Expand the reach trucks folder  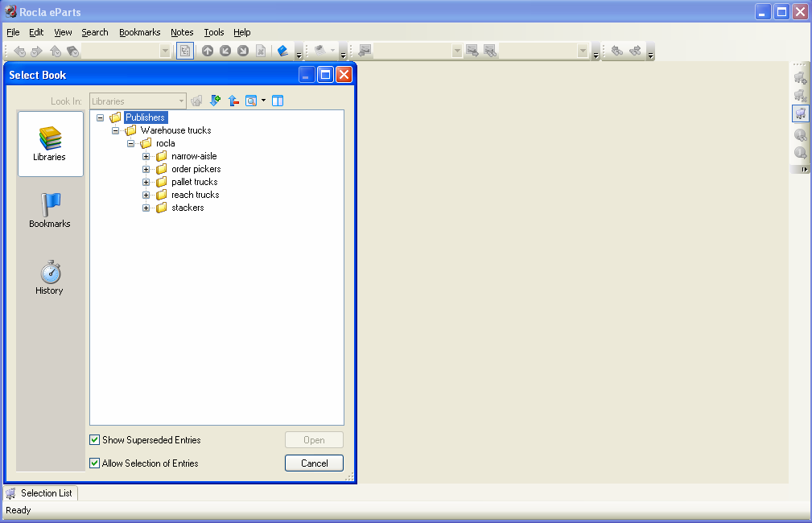click(146, 196)
